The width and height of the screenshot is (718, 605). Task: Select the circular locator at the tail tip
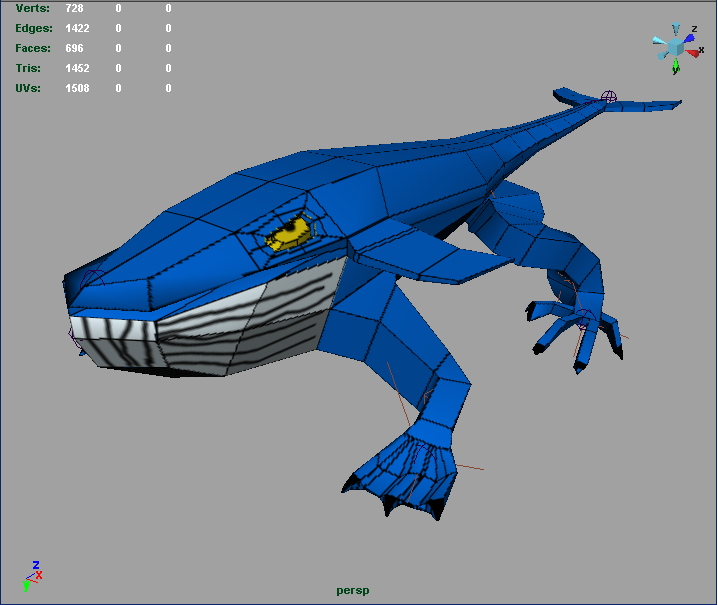pos(609,97)
